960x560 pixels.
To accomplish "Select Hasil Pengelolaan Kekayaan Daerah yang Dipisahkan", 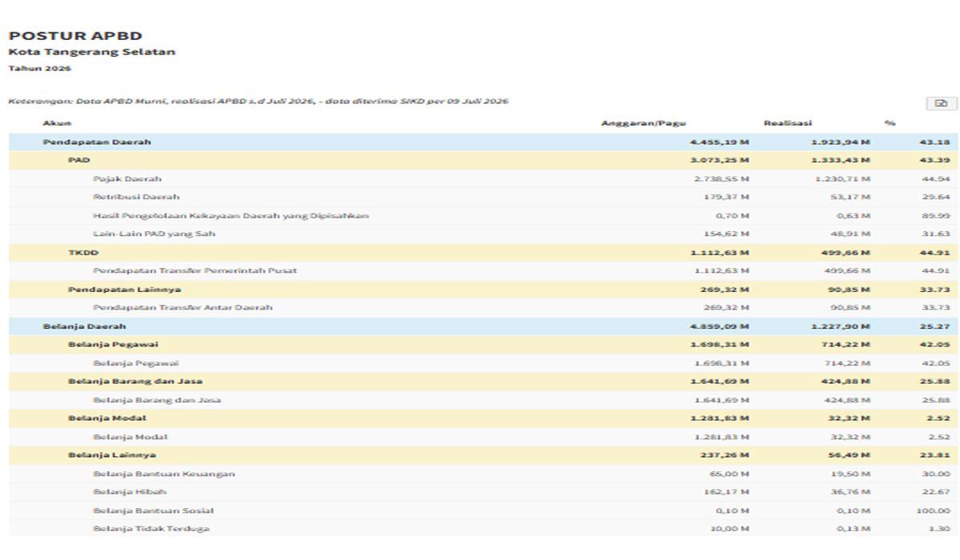I will (480, 216).
